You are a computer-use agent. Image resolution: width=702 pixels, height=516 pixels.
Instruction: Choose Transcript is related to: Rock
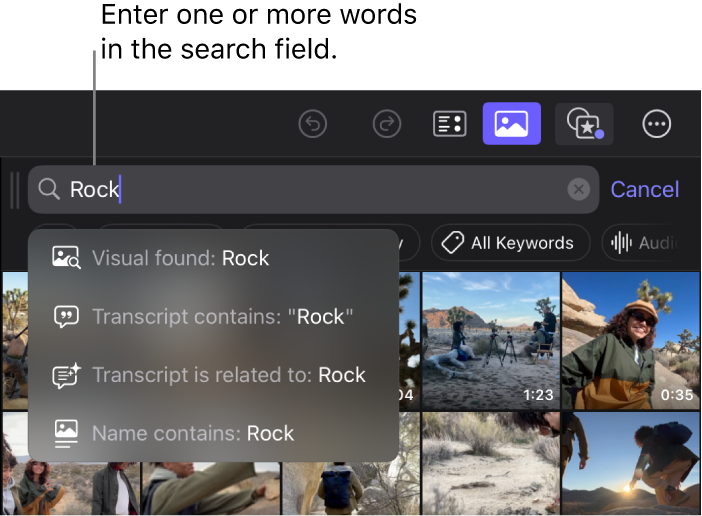(x=213, y=375)
